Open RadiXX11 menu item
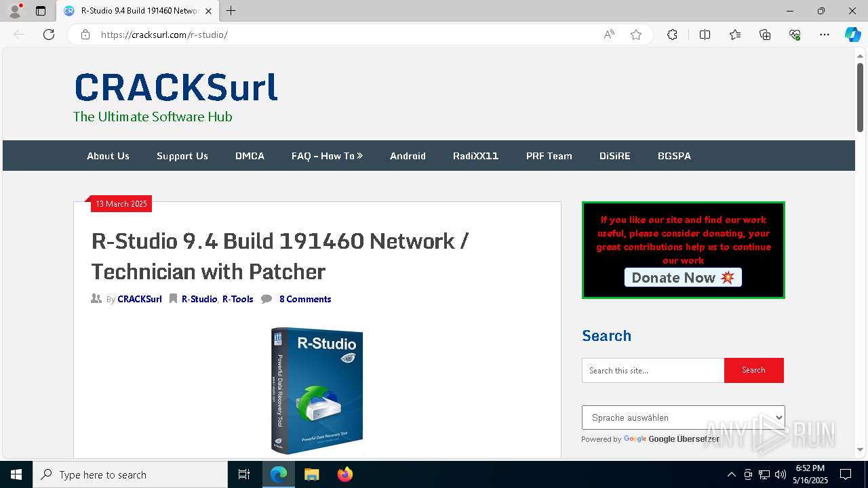Image resolution: width=868 pixels, height=488 pixels. tap(476, 156)
